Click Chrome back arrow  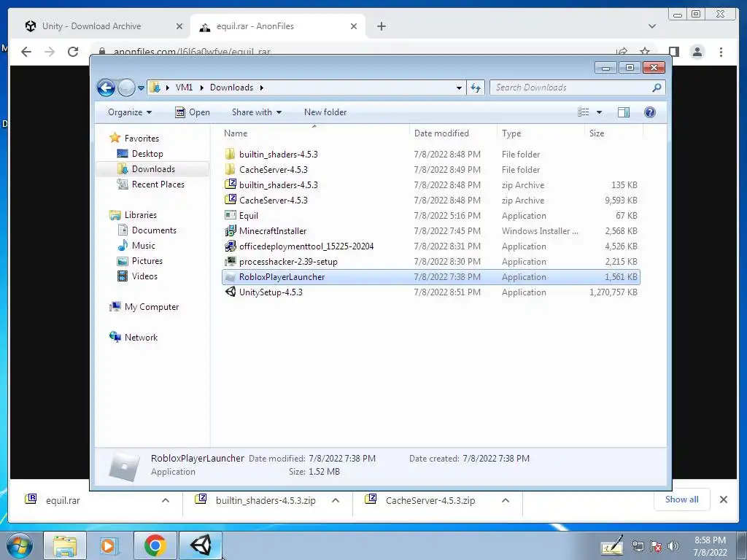[x=26, y=52]
